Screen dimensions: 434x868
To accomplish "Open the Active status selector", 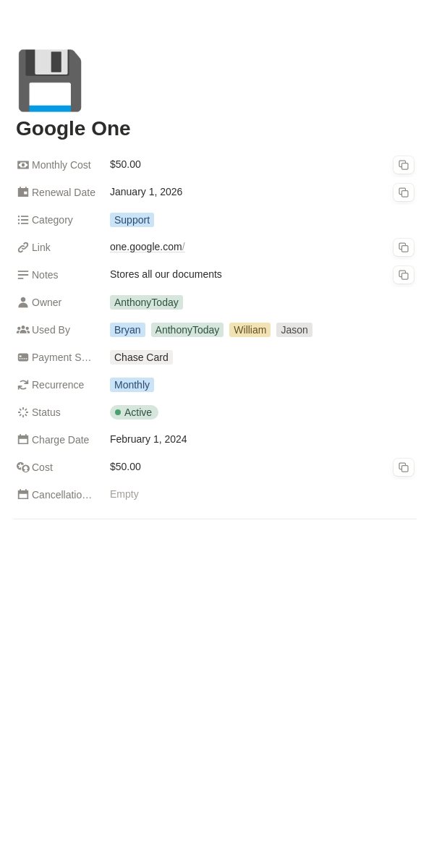I will click(134, 412).
